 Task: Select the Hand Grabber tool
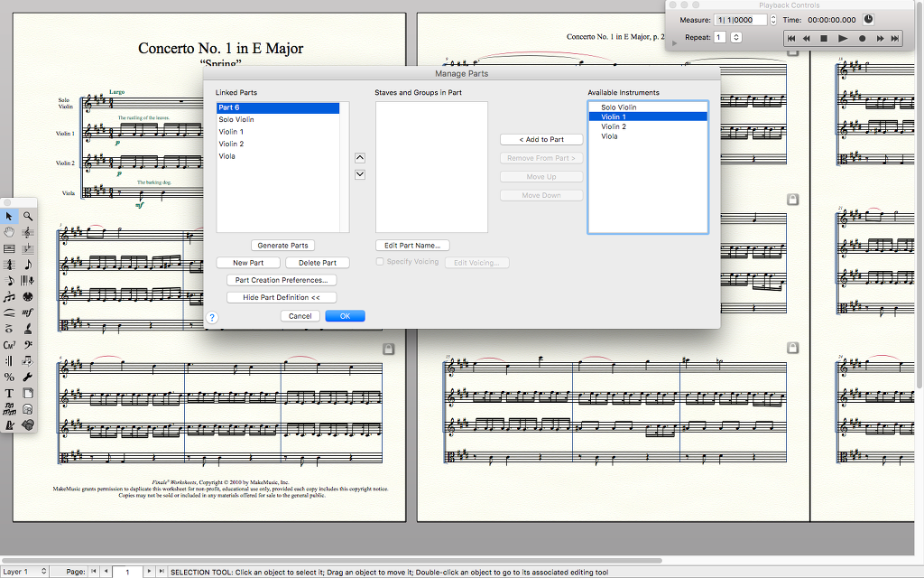click(9, 232)
